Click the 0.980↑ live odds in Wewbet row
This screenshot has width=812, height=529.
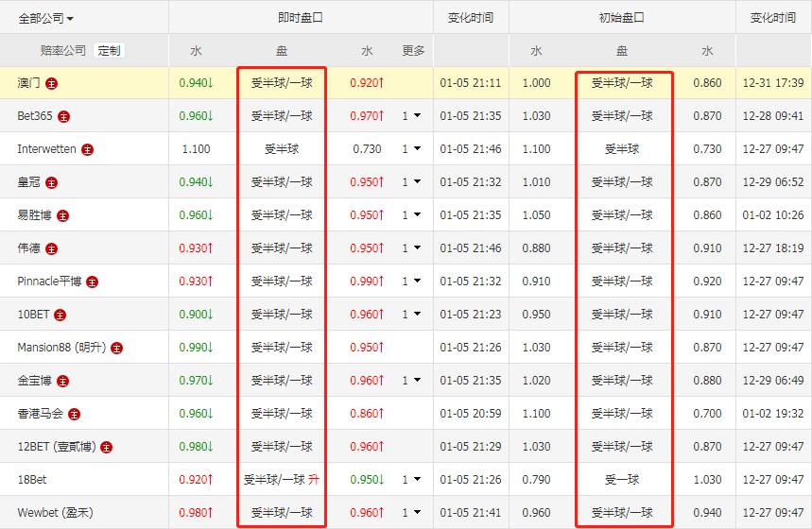(x=197, y=513)
